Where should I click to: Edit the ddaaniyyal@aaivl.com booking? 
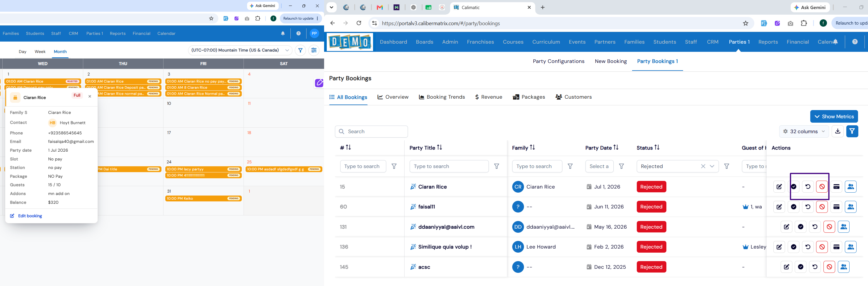click(786, 227)
